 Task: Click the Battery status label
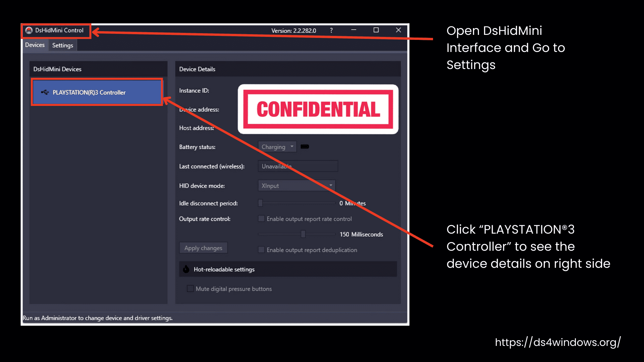click(x=197, y=147)
